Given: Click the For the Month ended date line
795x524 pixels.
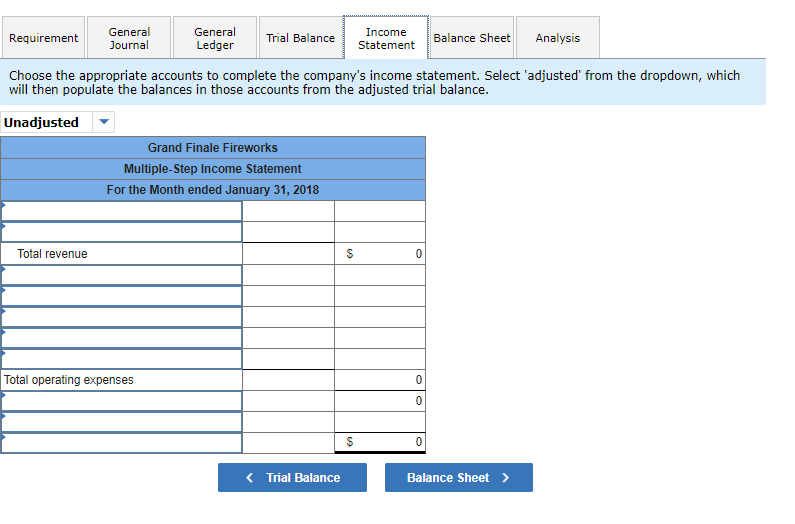Looking at the screenshot, I should pos(213,190).
